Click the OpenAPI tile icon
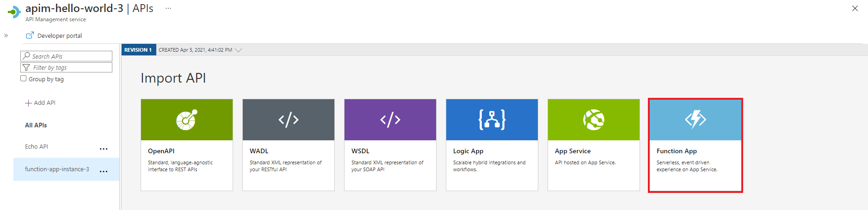The width and height of the screenshot is (868, 210). tap(186, 120)
